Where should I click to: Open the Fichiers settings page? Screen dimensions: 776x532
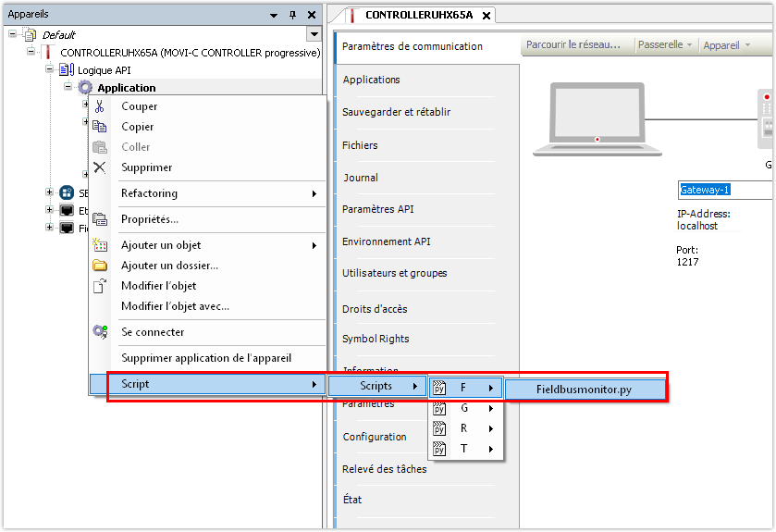(x=360, y=145)
